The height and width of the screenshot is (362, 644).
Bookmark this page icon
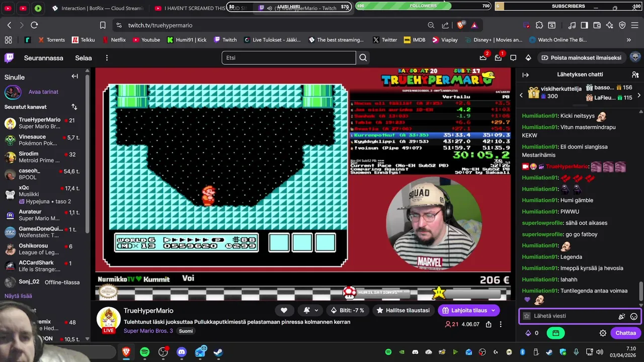[x=103, y=25]
